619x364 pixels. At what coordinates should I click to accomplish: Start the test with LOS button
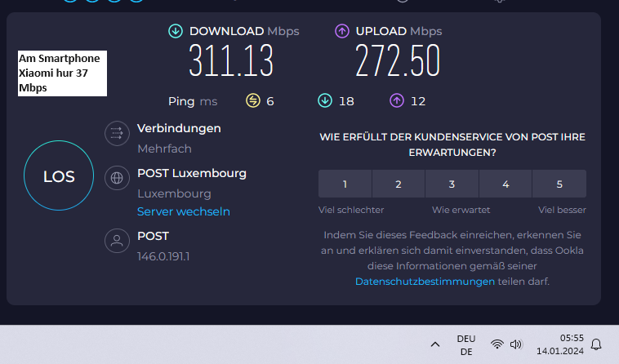pos(59,175)
